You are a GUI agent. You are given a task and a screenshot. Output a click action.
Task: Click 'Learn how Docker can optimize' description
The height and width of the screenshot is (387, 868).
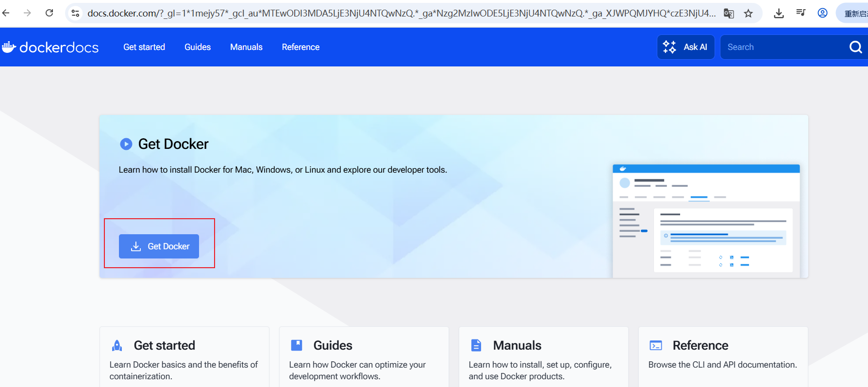tap(357, 371)
